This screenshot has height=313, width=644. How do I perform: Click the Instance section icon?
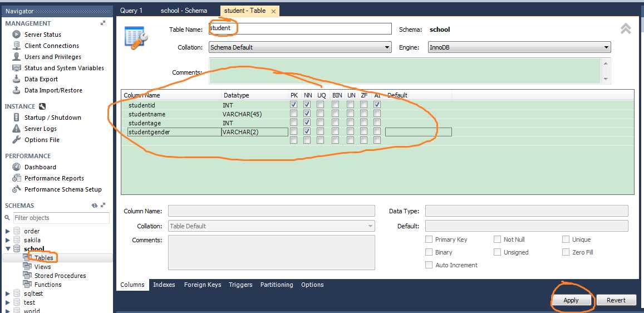tap(42, 106)
